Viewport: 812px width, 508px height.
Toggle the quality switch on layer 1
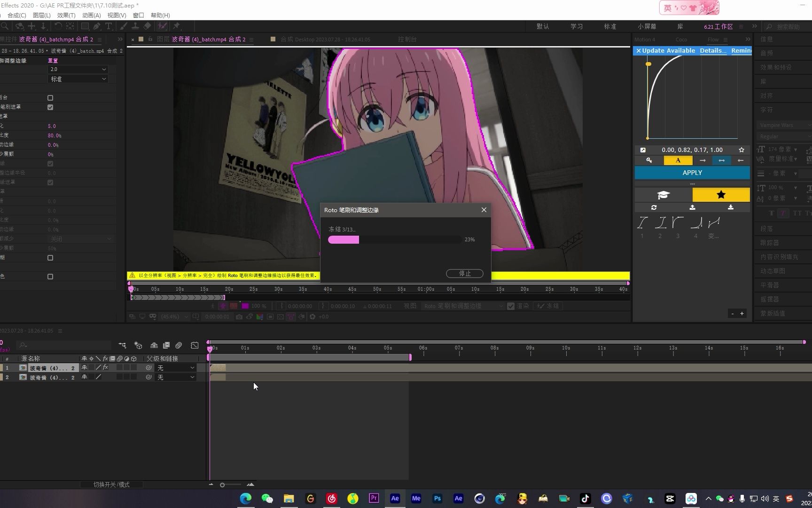coord(98,367)
